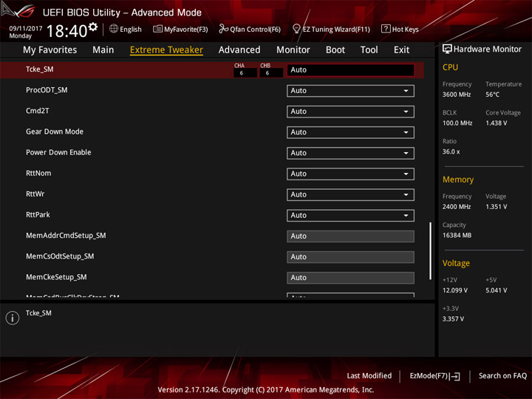Select Extreme Tweaker tab
The width and height of the screenshot is (532, 399).
(166, 50)
